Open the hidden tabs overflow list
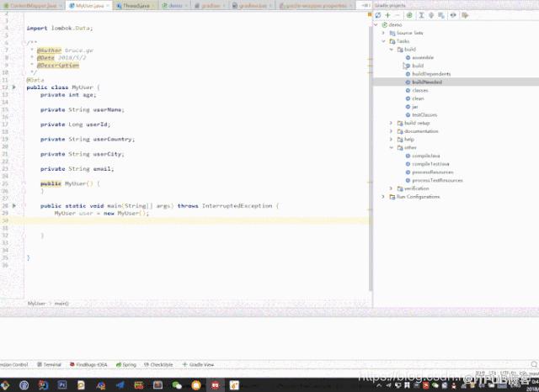This screenshot has height=392, width=539. pyautogui.click(x=365, y=6)
